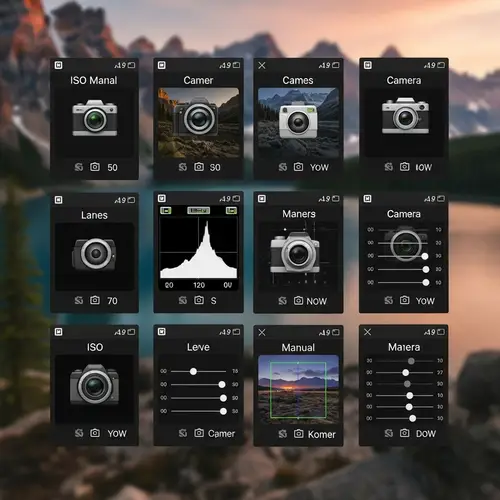Click the top-left square icon on the Lanes card
Screen dimensions: 500x500
[x=58, y=200]
